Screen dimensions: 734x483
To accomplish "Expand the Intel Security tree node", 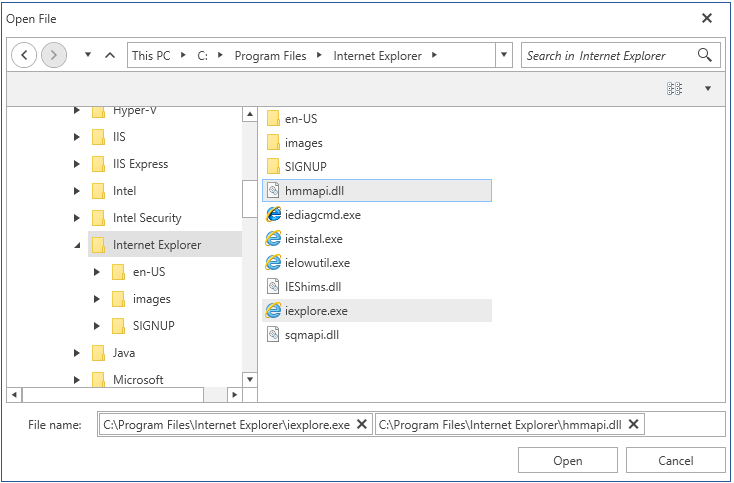I will point(77,218).
